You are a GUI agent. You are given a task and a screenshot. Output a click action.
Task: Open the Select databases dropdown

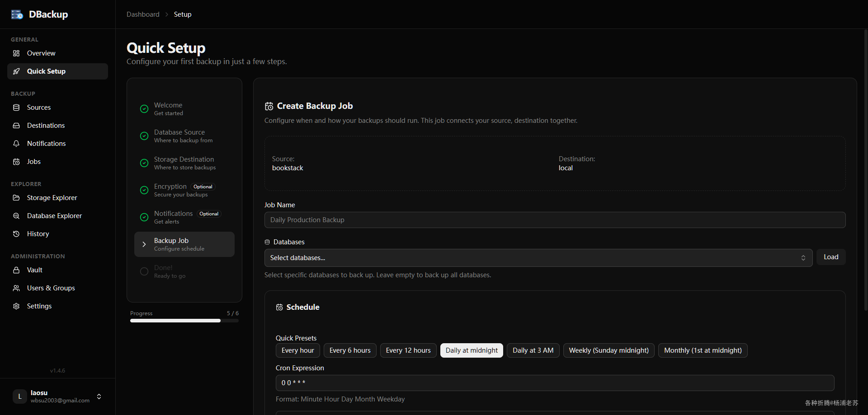tap(538, 258)
